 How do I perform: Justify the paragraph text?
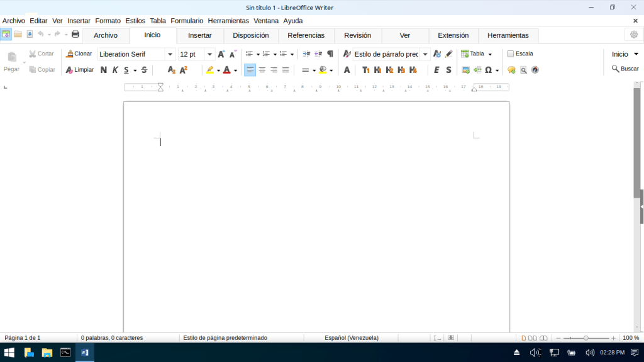coord(286,70)
